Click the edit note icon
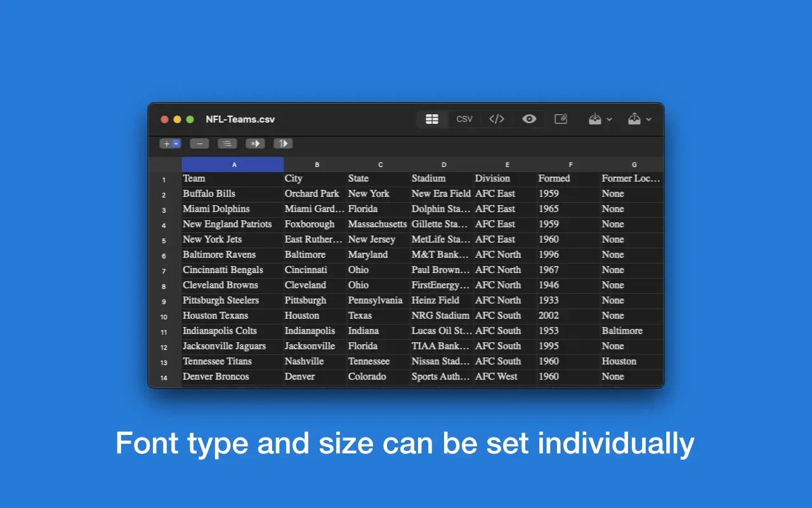 (561, 119)
